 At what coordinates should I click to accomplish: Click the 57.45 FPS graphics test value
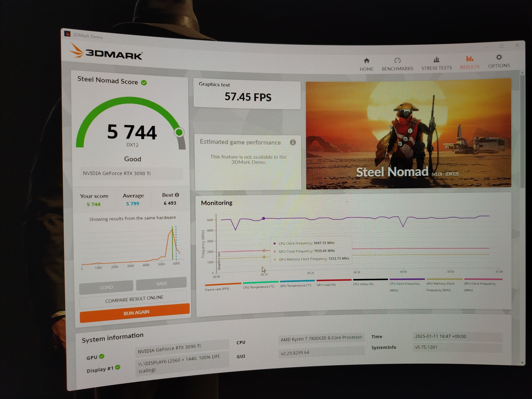248,97
